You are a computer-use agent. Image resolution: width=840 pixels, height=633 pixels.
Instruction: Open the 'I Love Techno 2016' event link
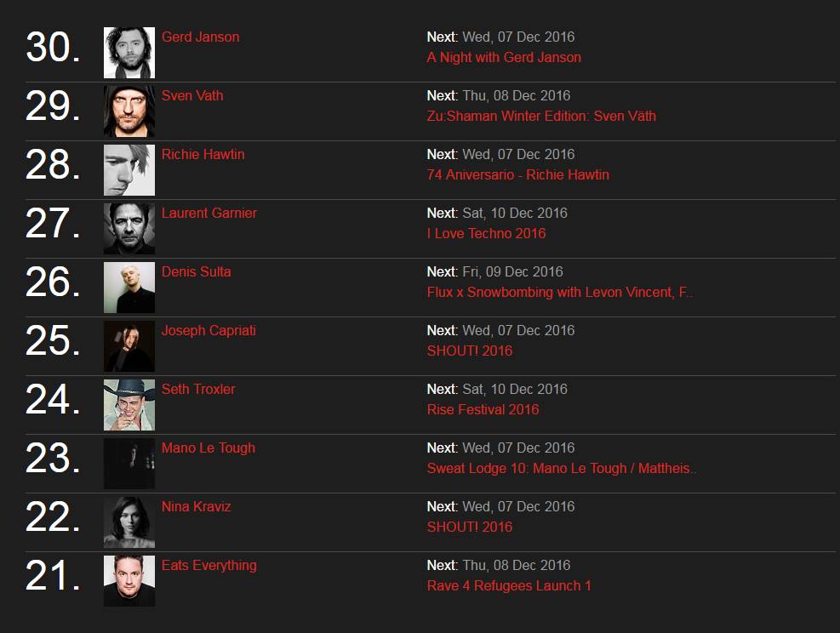[x=487, y=233]
